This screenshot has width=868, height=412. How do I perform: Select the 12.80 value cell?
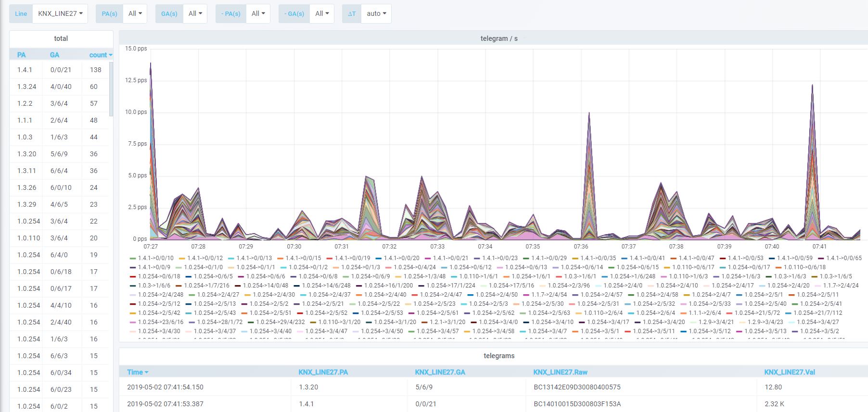tap(773, 387)
